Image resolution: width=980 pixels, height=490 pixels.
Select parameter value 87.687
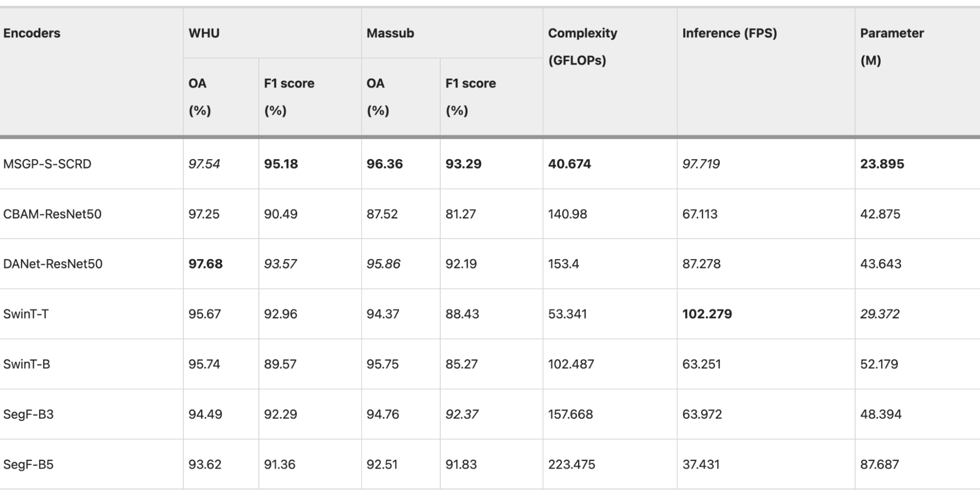coord(879,465)
